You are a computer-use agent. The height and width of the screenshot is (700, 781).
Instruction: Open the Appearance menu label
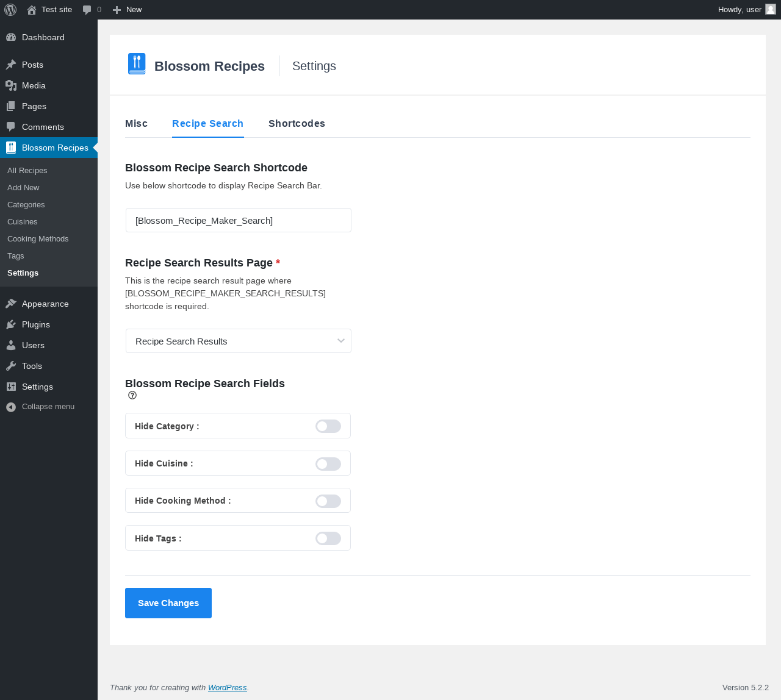click(45, 304)
